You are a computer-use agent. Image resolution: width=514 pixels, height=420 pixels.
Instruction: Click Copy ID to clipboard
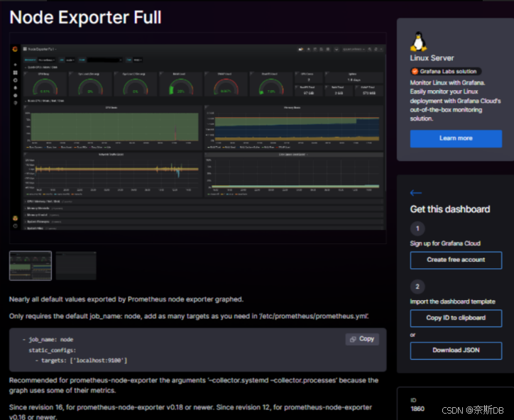click(x=456, y=318)
